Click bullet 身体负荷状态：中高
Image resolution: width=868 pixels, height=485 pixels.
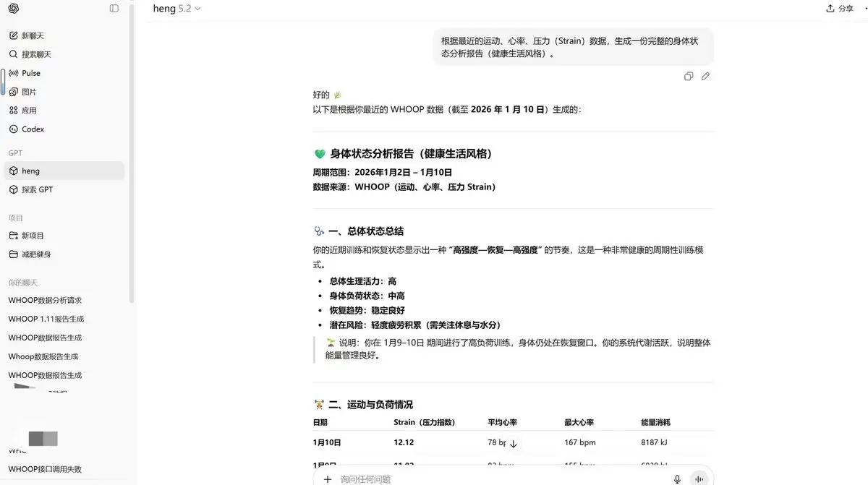pos(367,296)
